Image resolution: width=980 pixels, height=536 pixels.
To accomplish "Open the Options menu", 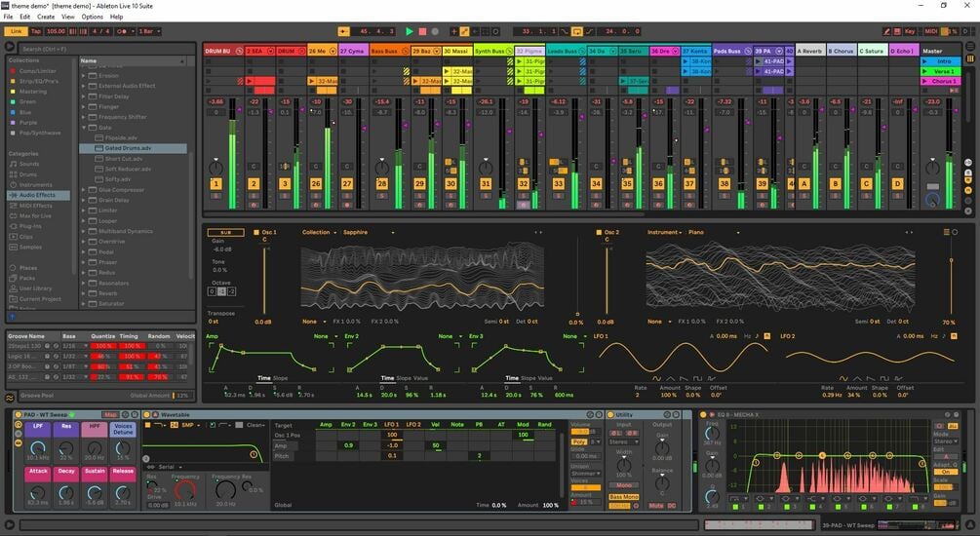I will [x=93, y=17].
